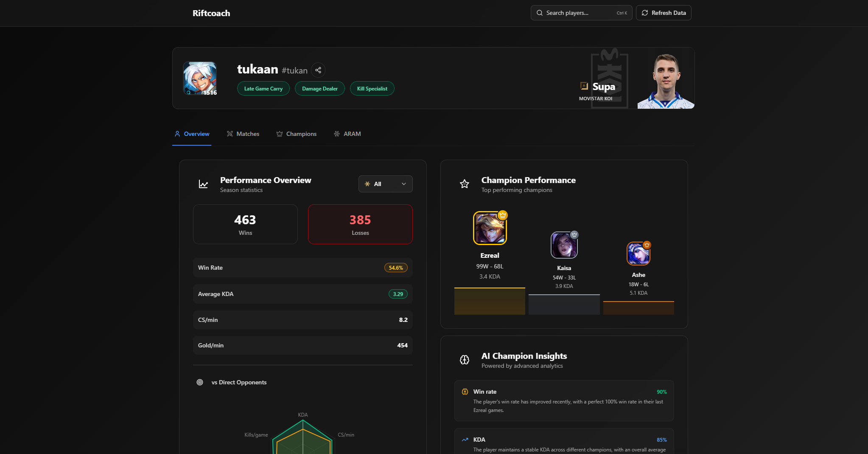Click the snowflake ARAM icon
The image size is (868, 454).
pyautogui.click(x=337, y=134)
